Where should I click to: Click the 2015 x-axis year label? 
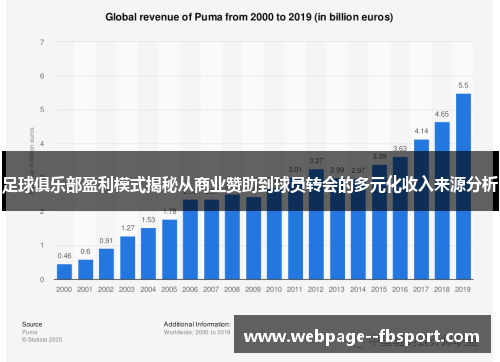point(379,289)
